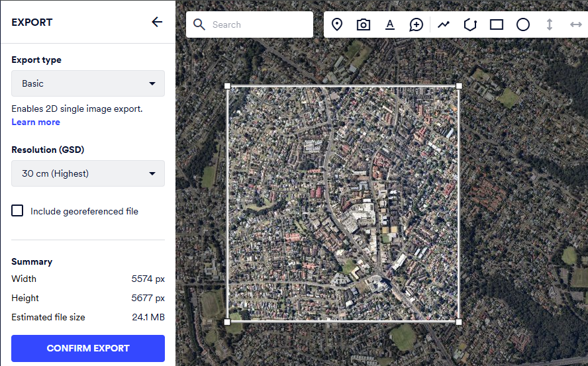The image size is (588, 366).
Task: Open the Resolution 30 cm dropdown
Action: [88, 173]
